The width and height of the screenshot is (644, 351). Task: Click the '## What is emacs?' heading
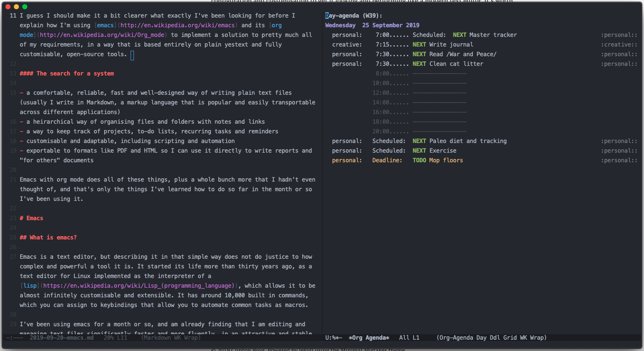pos(48,237)
